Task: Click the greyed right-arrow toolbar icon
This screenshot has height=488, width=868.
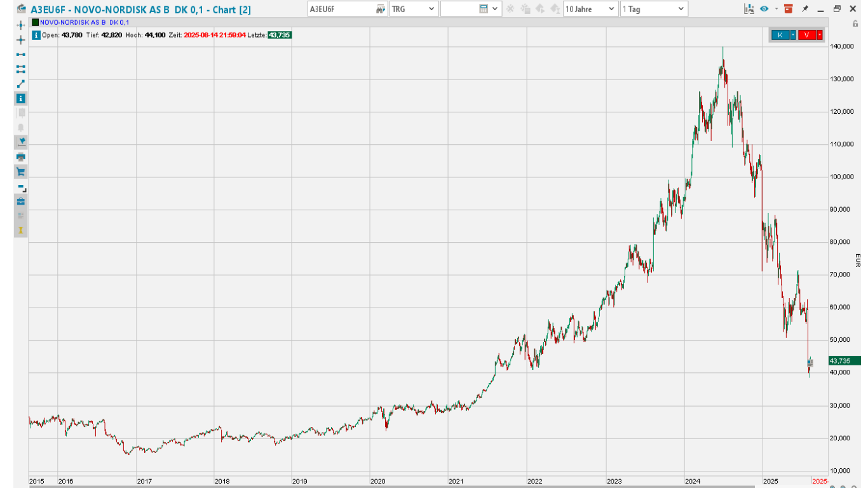Action: [x=555, y=9]
